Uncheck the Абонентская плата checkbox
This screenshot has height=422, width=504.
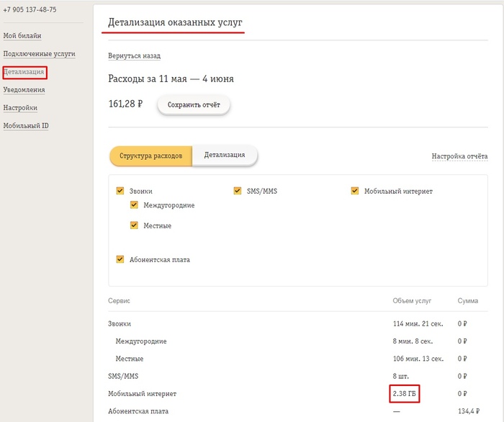click(120, 259)
